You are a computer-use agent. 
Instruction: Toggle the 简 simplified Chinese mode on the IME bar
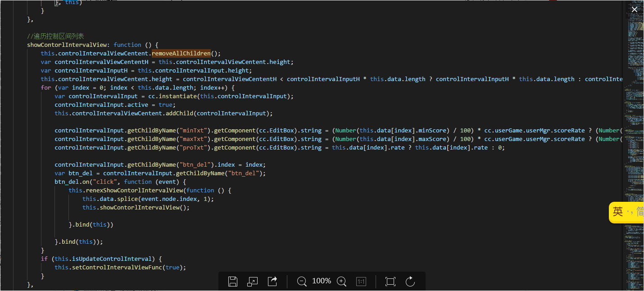pos(640,212)
